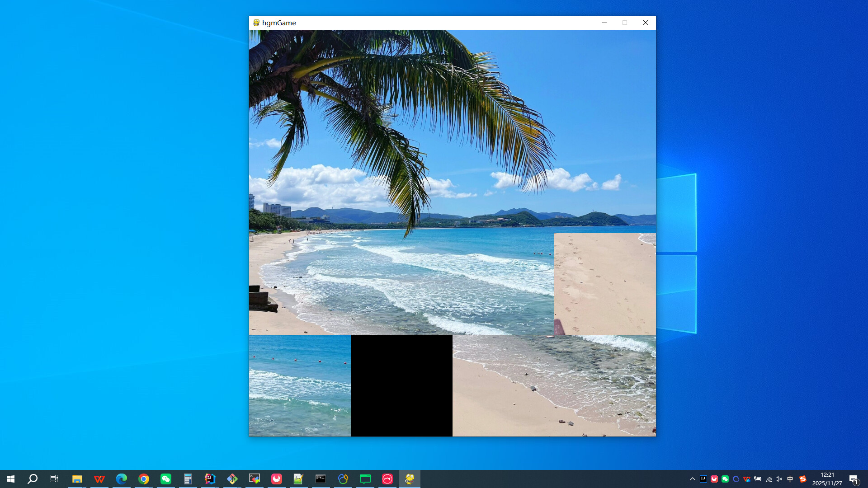The image size is (868, 488).
Task: Launch Microsoft Edge browser
Action: [x=121, y=479]
